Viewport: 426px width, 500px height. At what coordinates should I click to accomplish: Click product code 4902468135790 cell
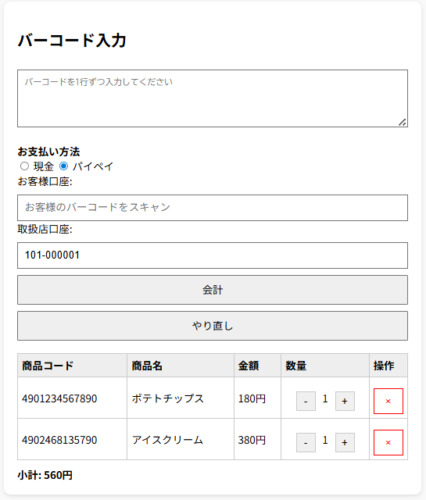tap(72, 440)
